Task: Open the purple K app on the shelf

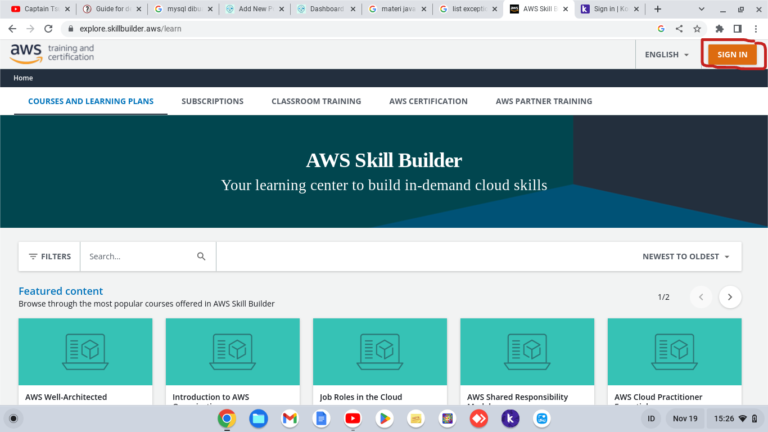Action: click(510, 418)
